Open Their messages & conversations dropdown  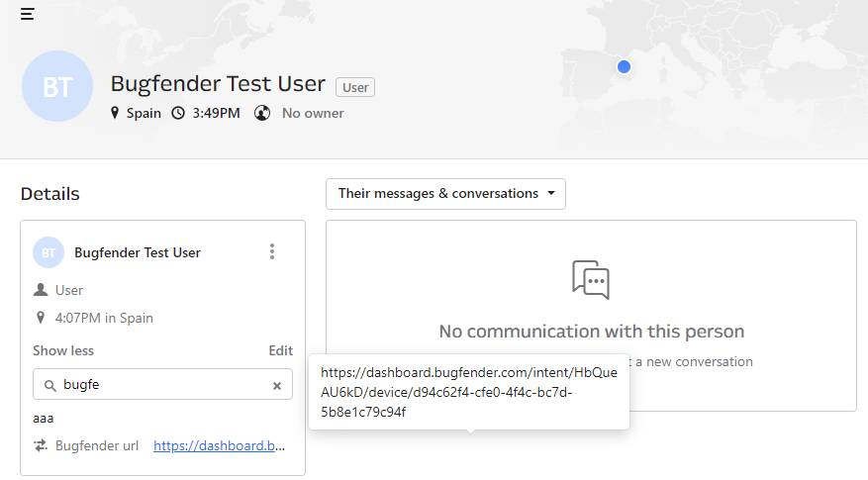pyautogui.click(x=445, y=194)
